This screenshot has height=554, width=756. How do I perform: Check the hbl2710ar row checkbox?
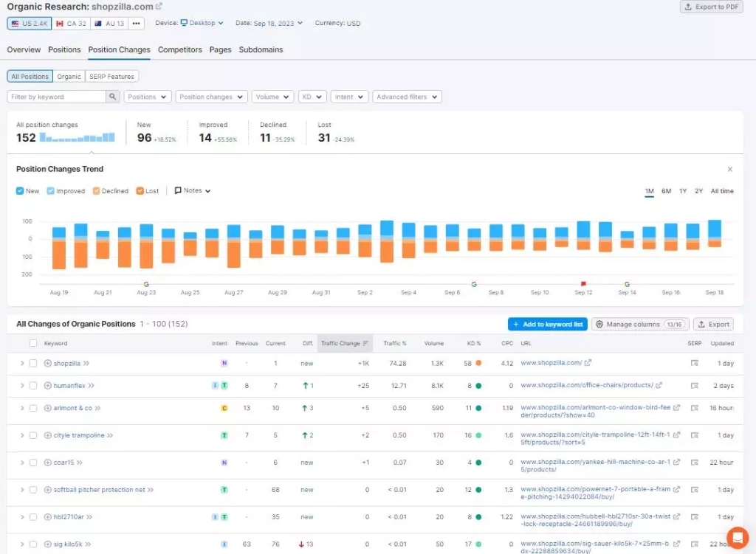coord(32,517)
